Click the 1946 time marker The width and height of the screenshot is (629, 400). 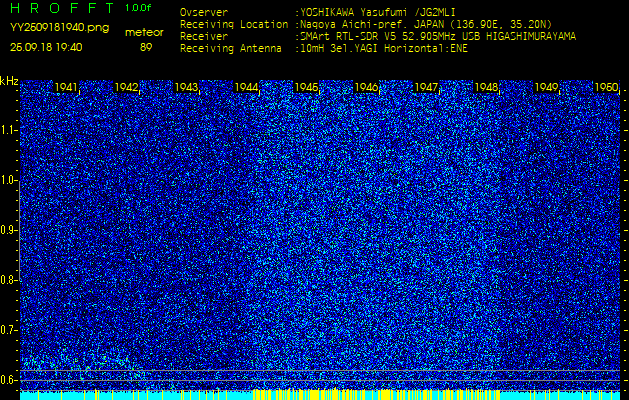366,87
